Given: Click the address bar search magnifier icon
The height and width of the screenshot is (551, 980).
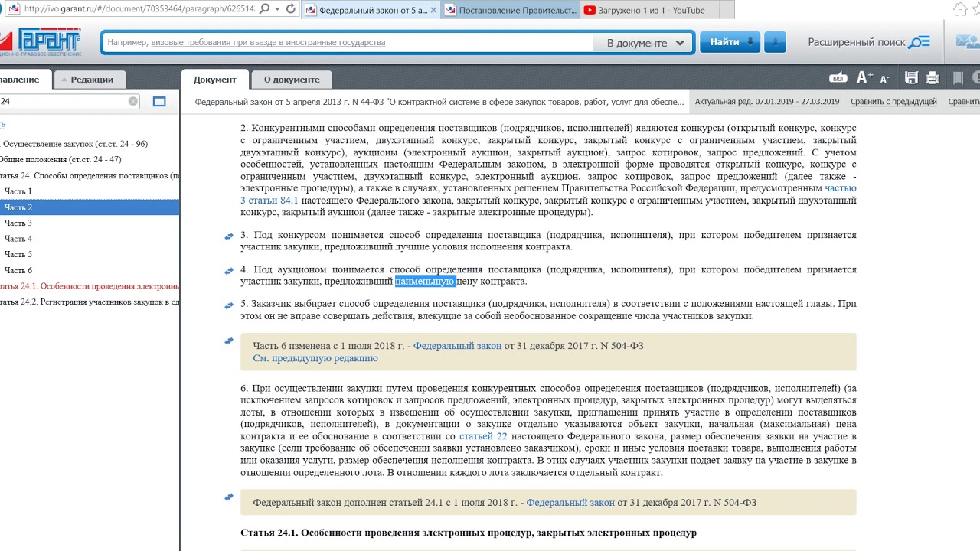Looking at the screenshot, I should pos(264,9).
